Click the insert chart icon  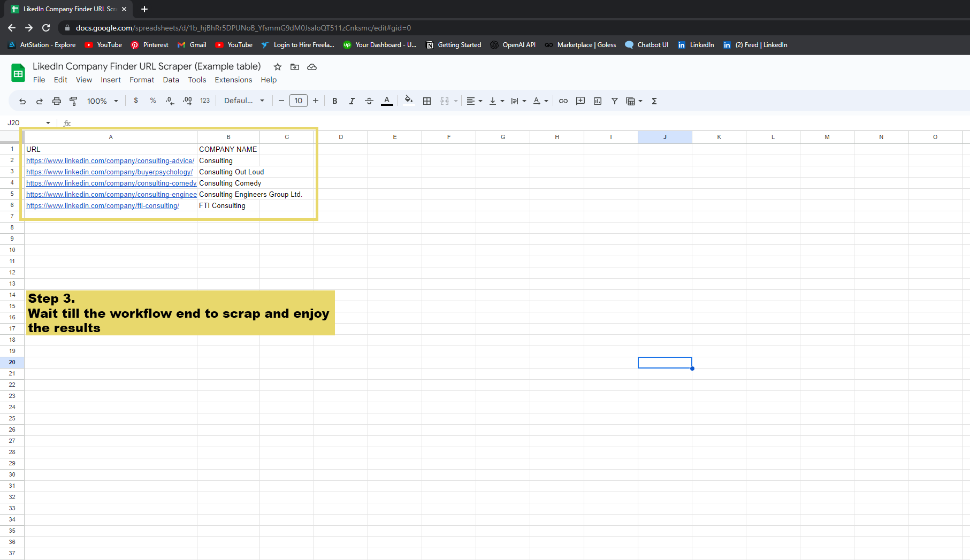point(598,101)
